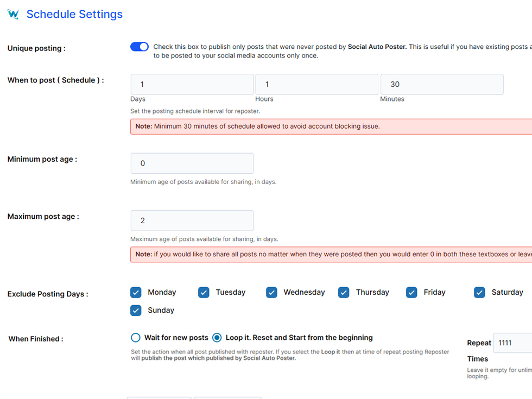Uncheck the Monday checkbox
This screenshot has height=399, width=532.
coord(136,293)
